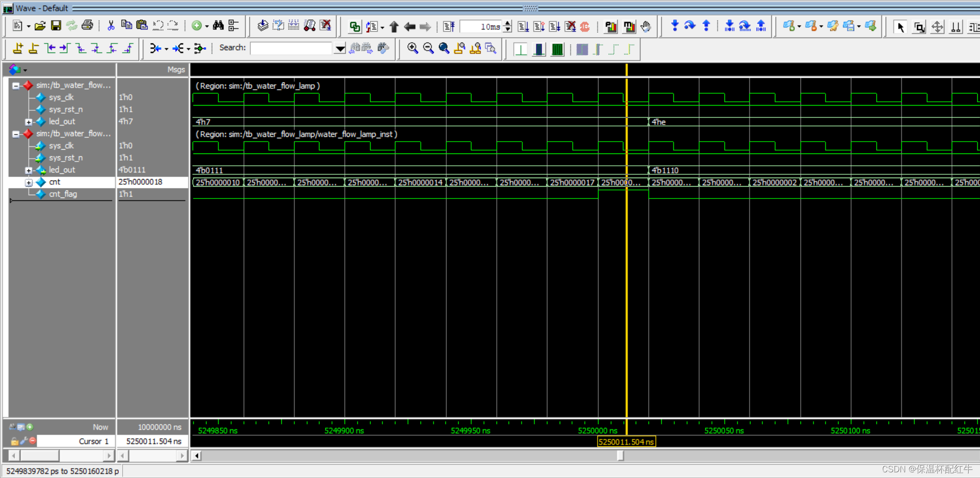This screenshot has height=478, width=980.
Task: Click the Add Bookmark green flag icon
Action: coord(790,26)
